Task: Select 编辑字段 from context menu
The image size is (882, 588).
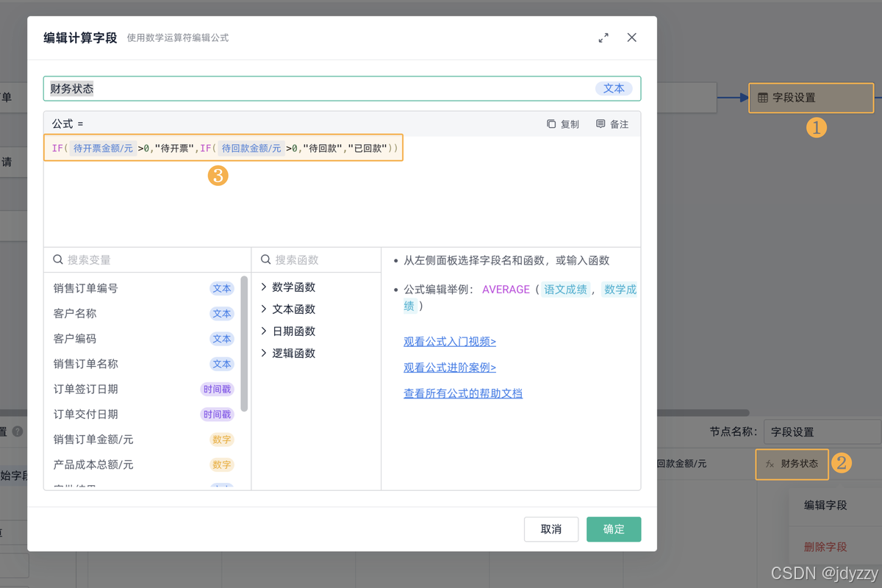Action: [825, 505]
